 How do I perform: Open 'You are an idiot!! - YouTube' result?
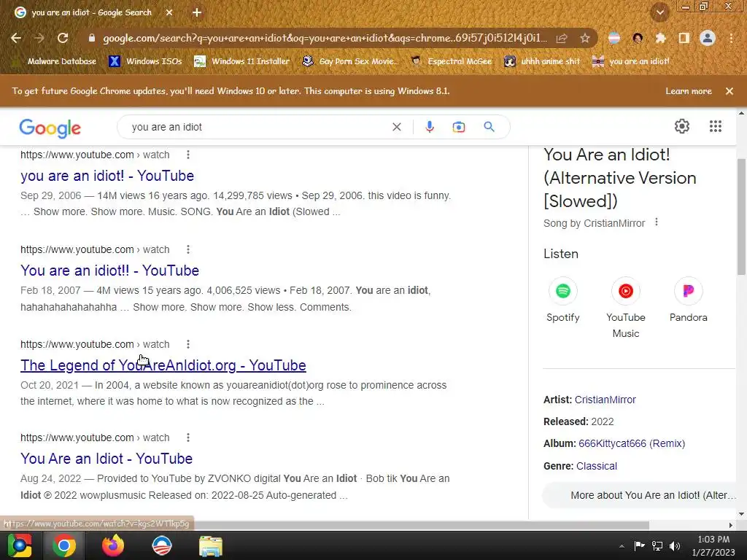click(109, 271)
